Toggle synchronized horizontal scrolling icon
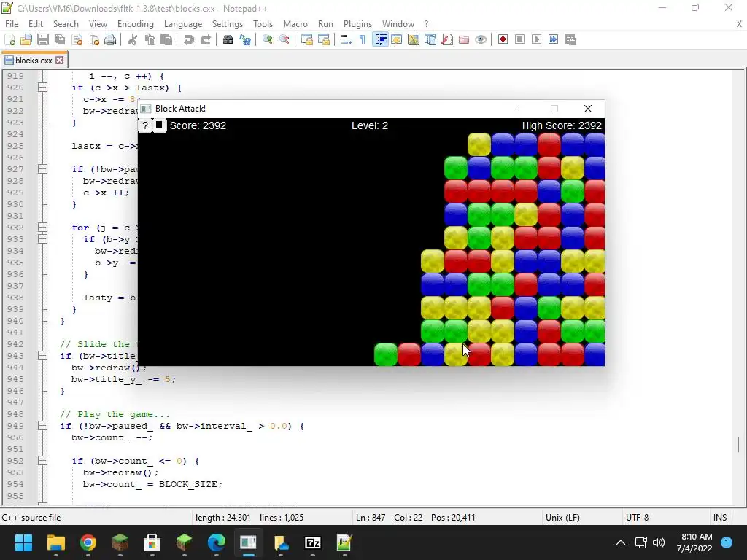The height and width of the screenshot is (560, 747). 323,39
